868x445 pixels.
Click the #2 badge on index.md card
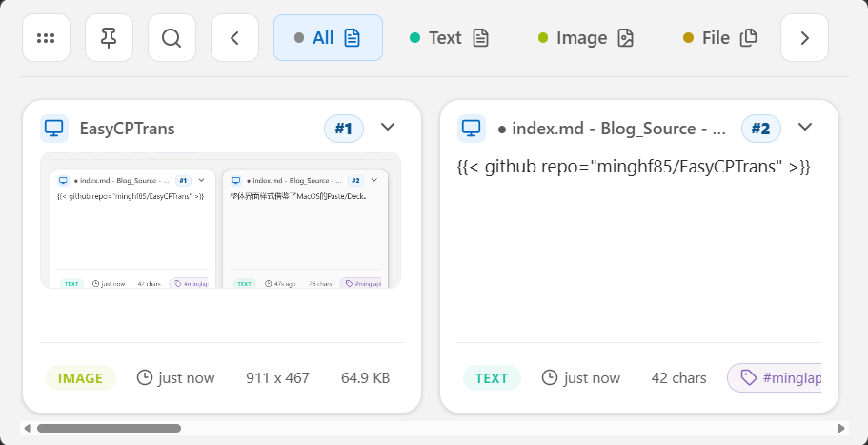[760, 129]
